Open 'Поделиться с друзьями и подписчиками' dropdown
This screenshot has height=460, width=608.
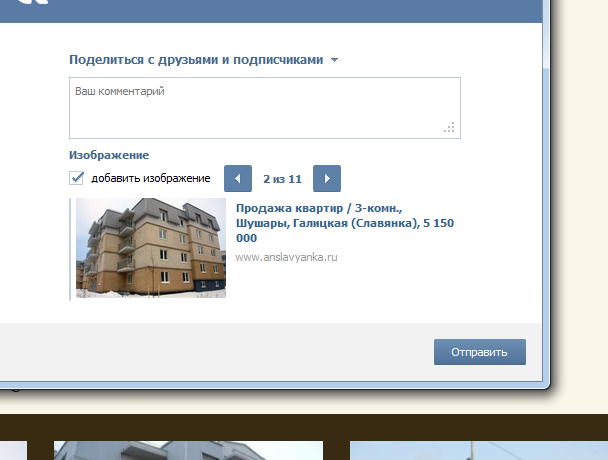204,60
